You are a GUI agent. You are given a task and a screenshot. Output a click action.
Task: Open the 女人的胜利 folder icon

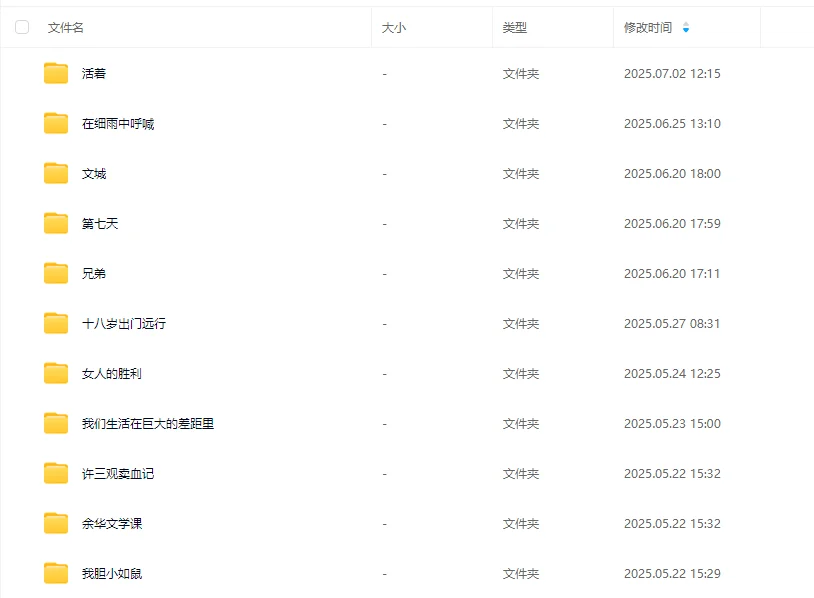point(56,373)
